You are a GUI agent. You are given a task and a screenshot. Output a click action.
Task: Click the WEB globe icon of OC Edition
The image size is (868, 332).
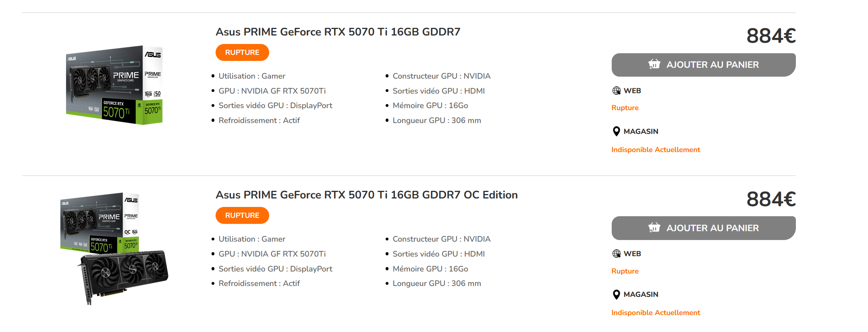[616, 254]
